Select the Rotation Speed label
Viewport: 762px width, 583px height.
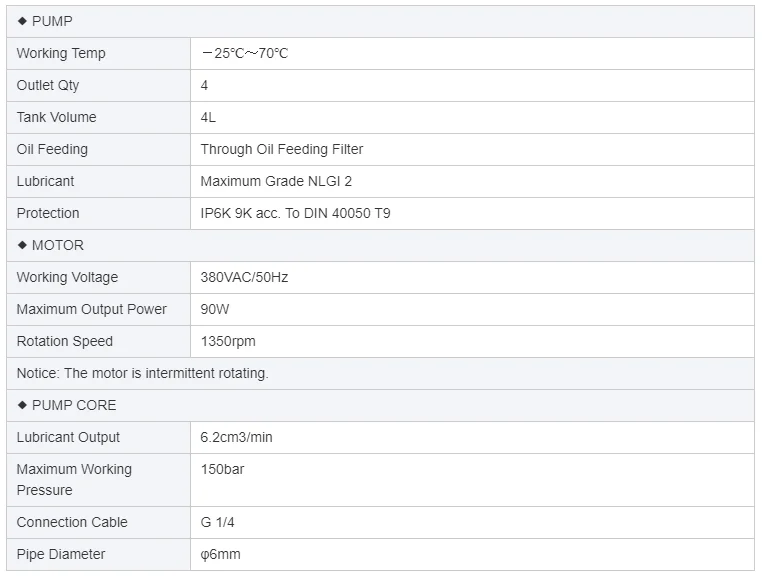(x=65, y=341)
